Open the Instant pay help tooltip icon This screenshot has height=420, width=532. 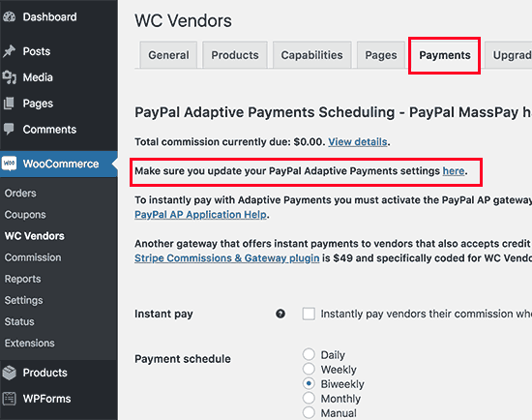pyautogui.click(x=281, y=314)
